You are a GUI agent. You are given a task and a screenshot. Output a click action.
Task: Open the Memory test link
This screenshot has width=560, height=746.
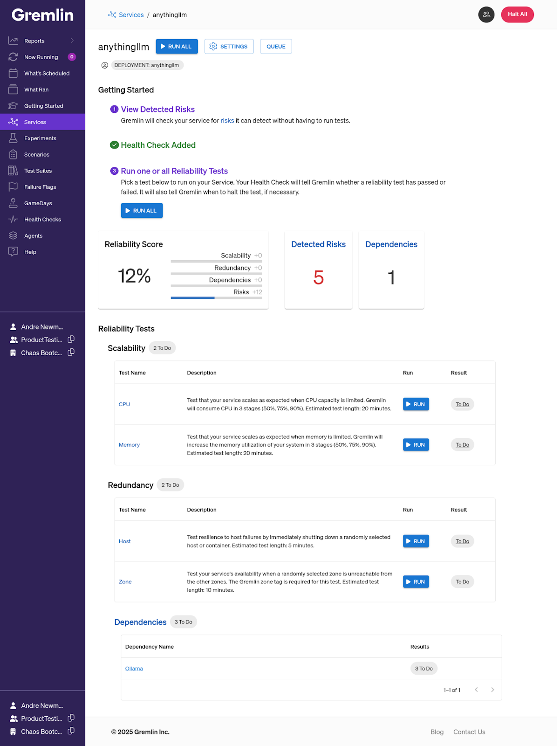(129, 445)
